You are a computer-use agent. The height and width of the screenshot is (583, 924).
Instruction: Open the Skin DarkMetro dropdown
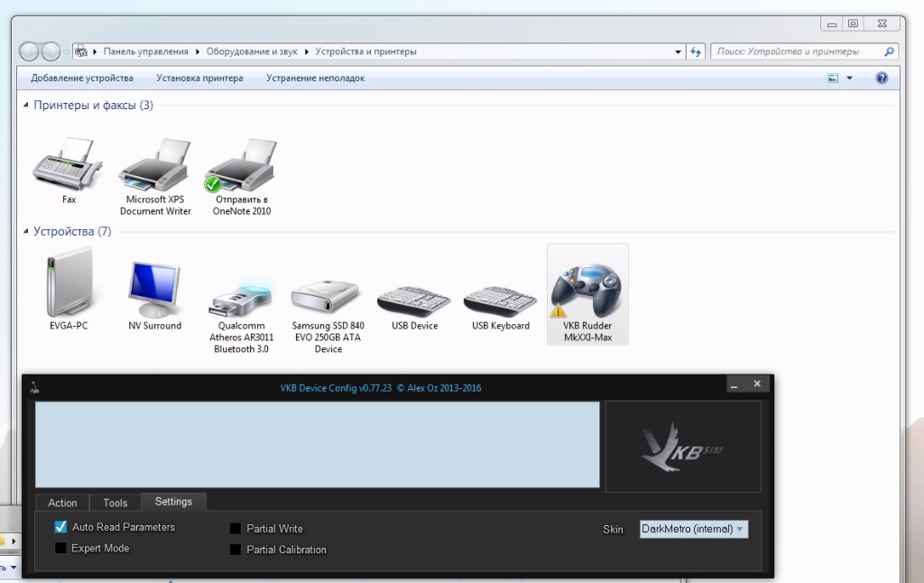coord(693,529)
